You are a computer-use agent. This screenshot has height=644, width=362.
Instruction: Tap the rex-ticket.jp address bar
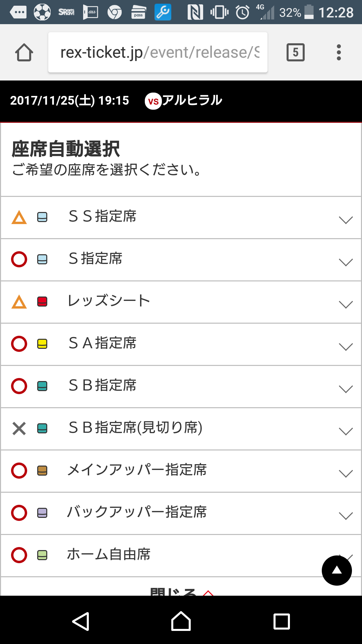tap(158, 52)
